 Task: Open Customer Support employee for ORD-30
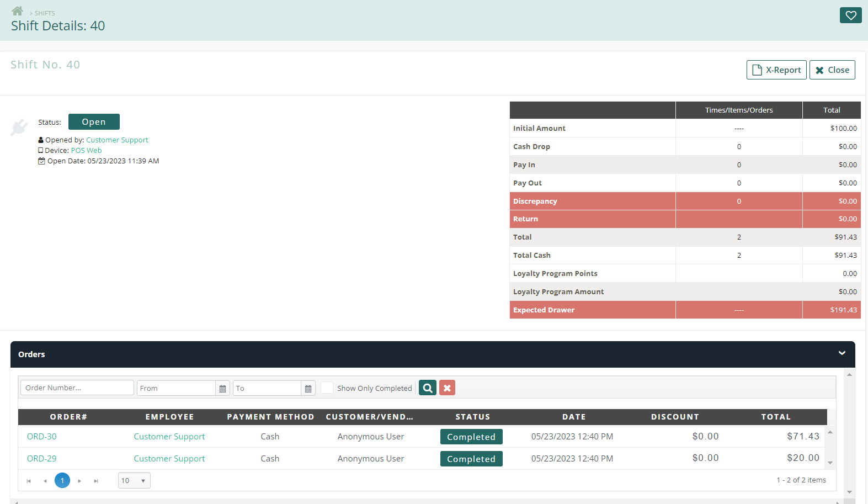pos(169,436)
